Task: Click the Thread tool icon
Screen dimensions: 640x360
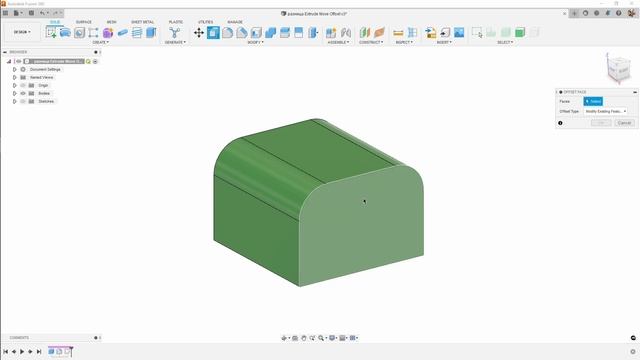Action: tap(137, 33)
